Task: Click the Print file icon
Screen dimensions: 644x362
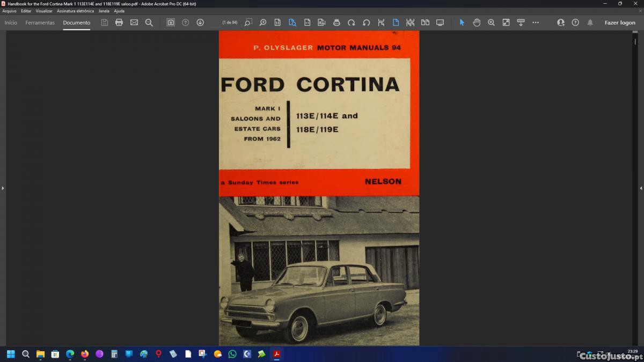Action: point(119,23)
